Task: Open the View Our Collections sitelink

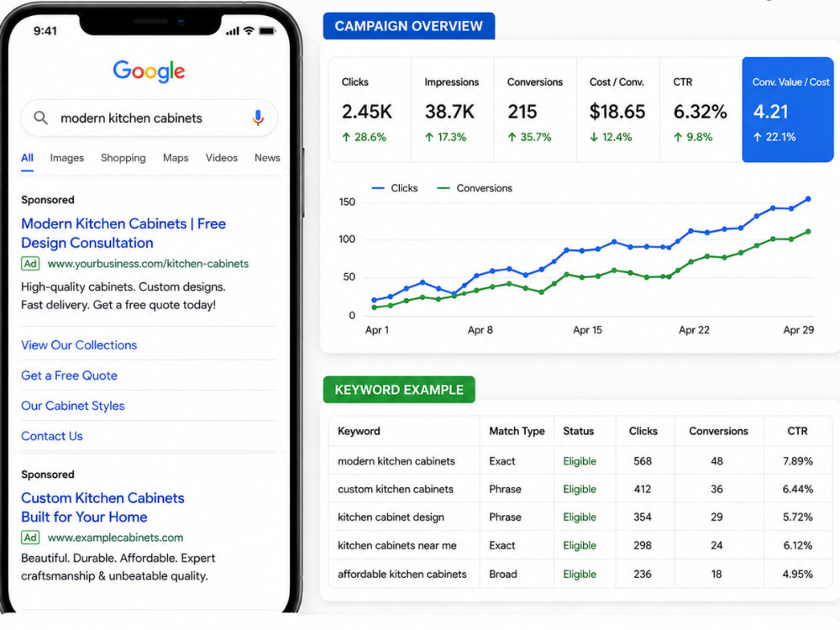Action: tap(79, 345)
